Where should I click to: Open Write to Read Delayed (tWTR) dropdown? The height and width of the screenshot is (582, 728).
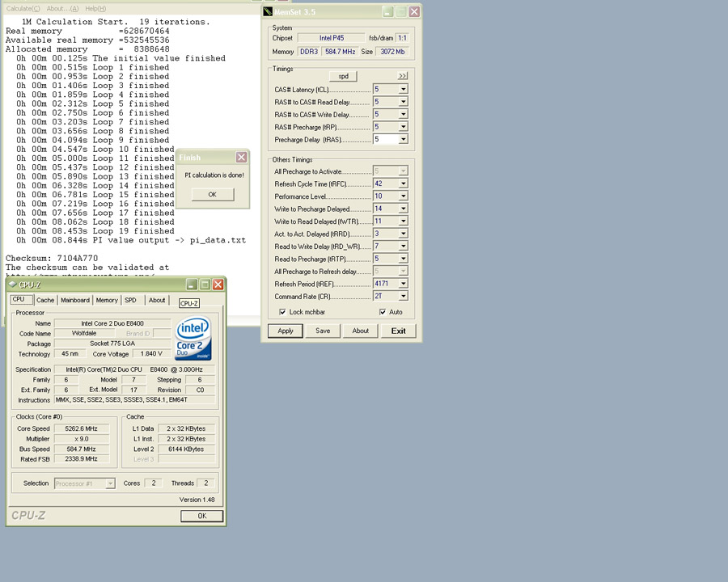[x=403, y=221]
